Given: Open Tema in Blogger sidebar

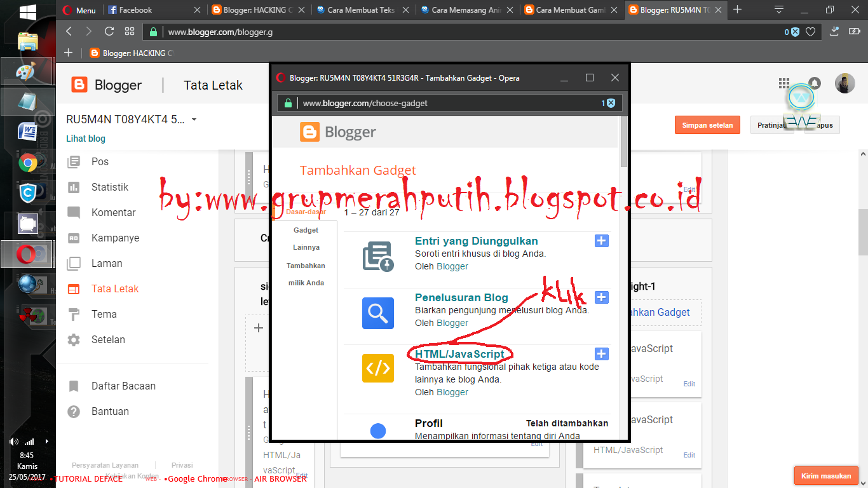Looking at the screenshot, I should 104,314.
